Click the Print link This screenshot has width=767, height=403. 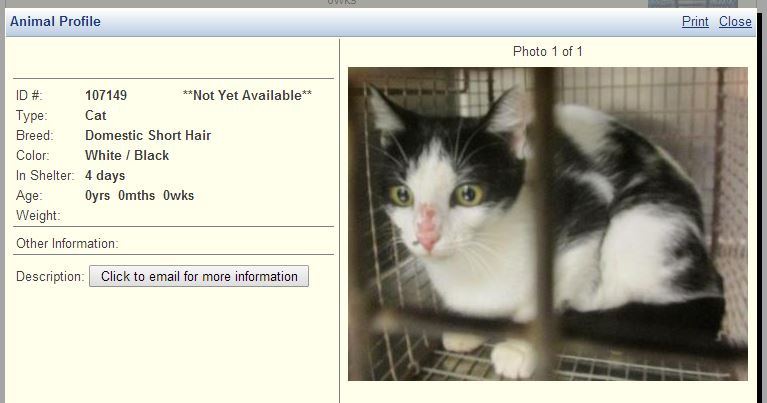[x=695, y=22]
